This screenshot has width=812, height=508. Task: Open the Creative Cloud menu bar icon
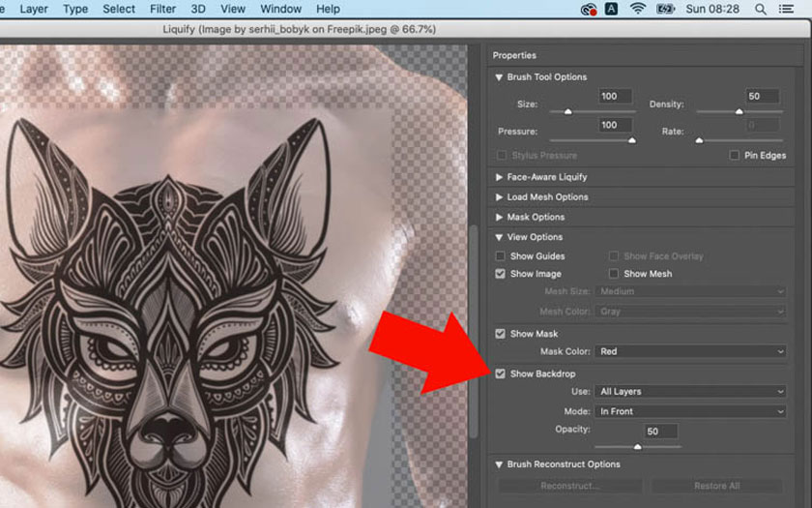click(x=589, y=9)
